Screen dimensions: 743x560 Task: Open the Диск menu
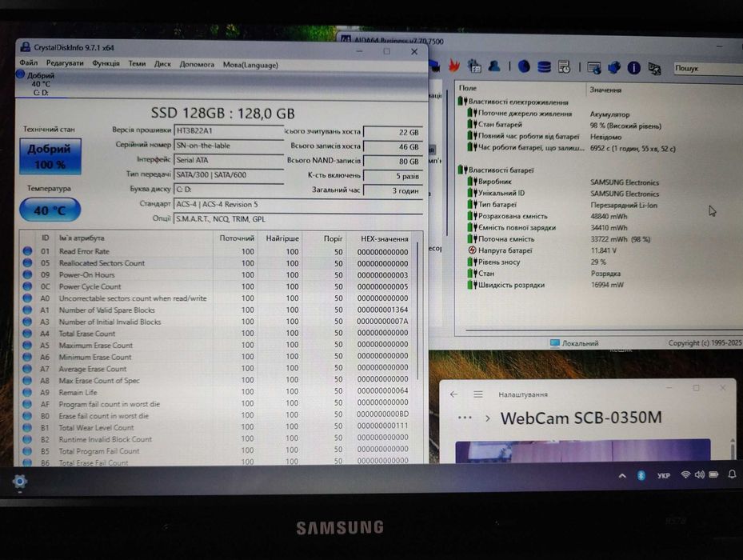[x=162, y=64]
